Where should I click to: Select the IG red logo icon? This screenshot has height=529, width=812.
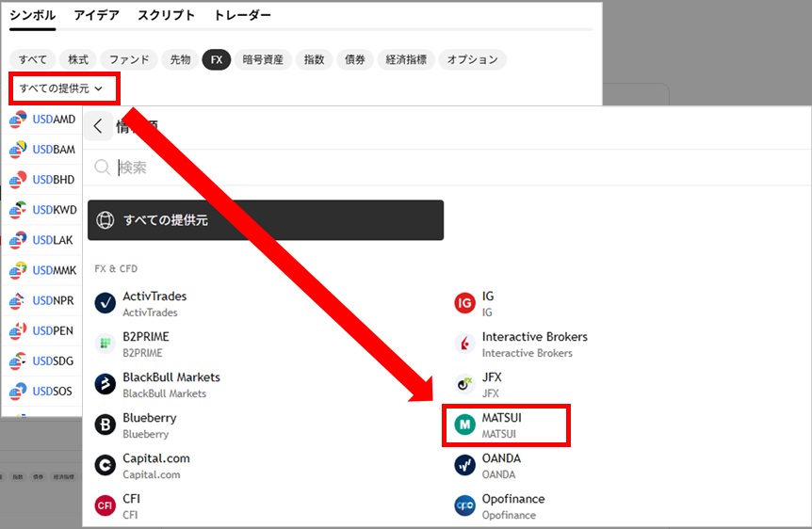464,303
